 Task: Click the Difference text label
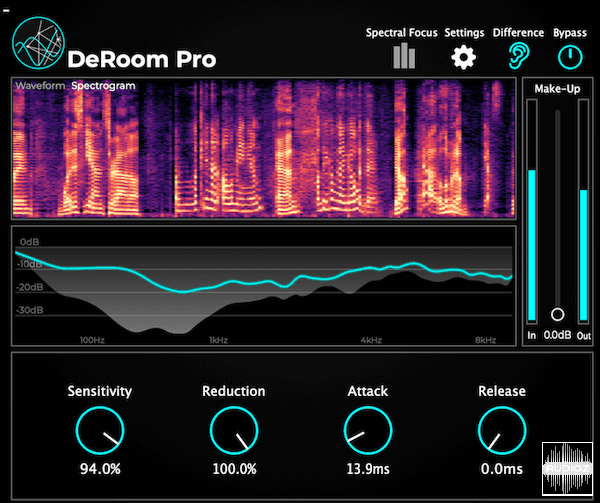click(x=518, y=33)
